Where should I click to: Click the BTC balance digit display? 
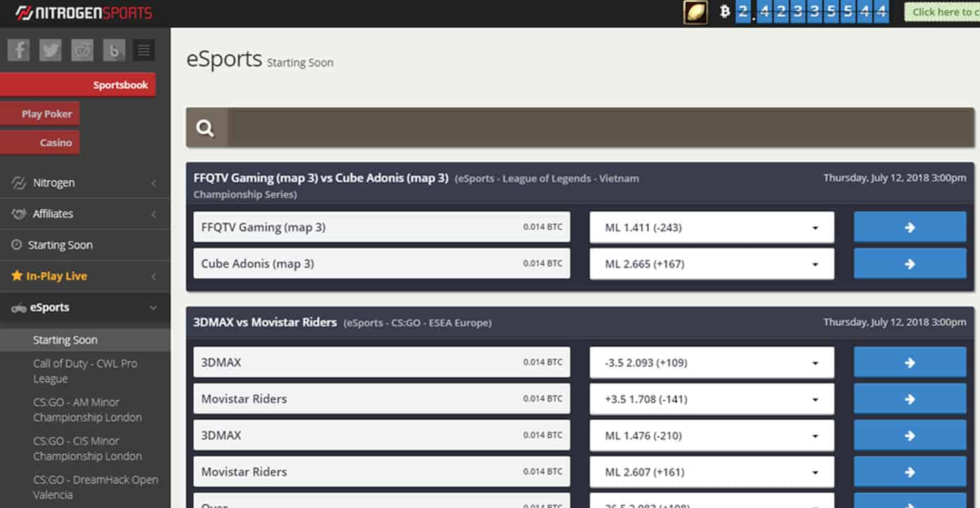(812, 12)
